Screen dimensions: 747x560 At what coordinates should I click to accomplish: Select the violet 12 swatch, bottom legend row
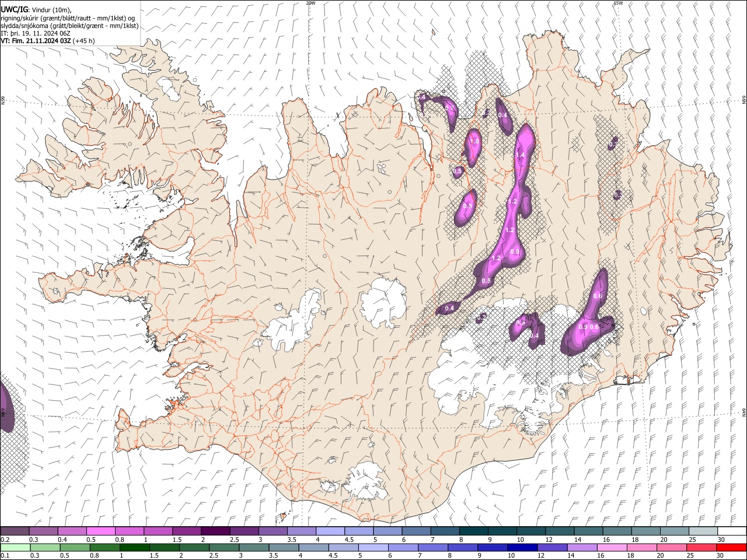pos(551,547)
